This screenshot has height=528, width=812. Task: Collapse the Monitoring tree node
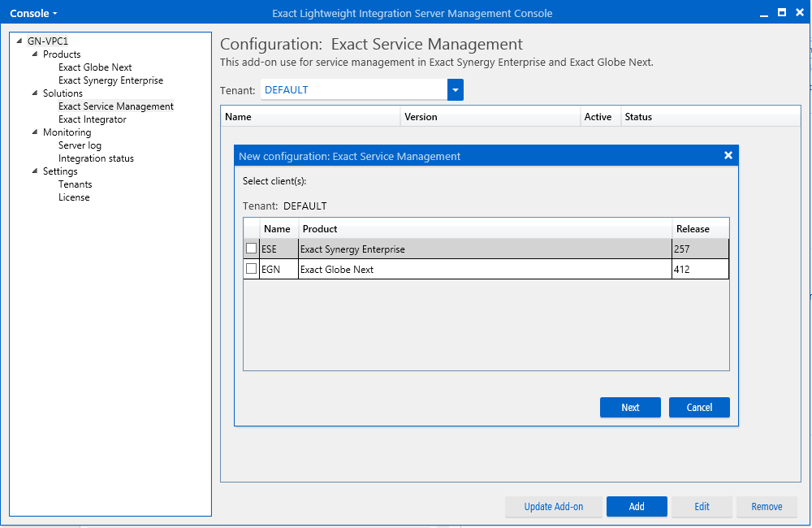coord(35,132)
